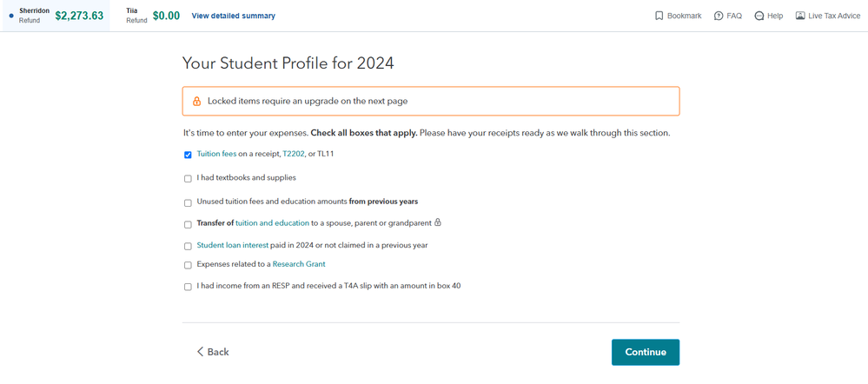The width and height of the screenshot is (868, 384).
Task: Check the RESP income T4A checkbox
Action: (188, 287)
